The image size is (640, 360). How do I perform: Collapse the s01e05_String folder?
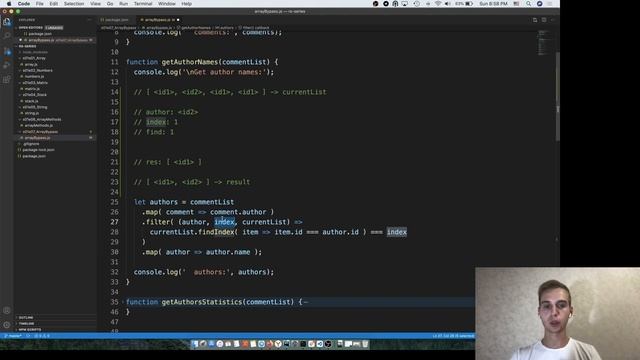tap(34, 107)
